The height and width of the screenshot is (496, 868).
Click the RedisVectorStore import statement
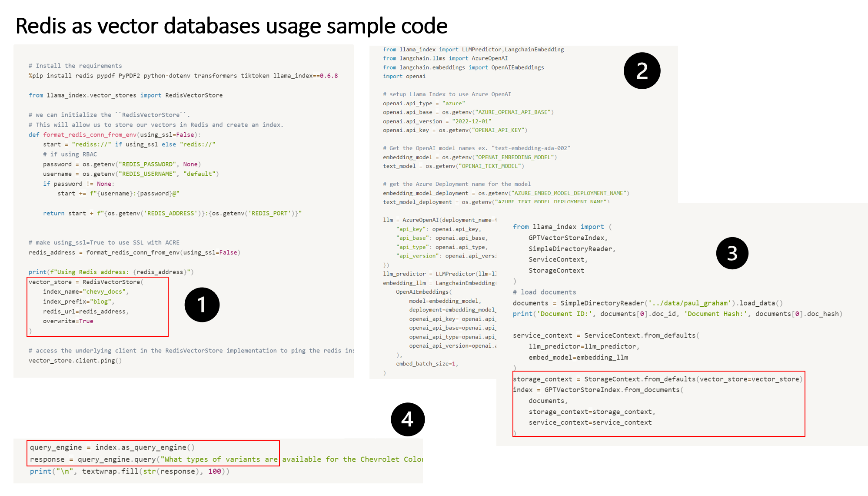coord(126,95)
